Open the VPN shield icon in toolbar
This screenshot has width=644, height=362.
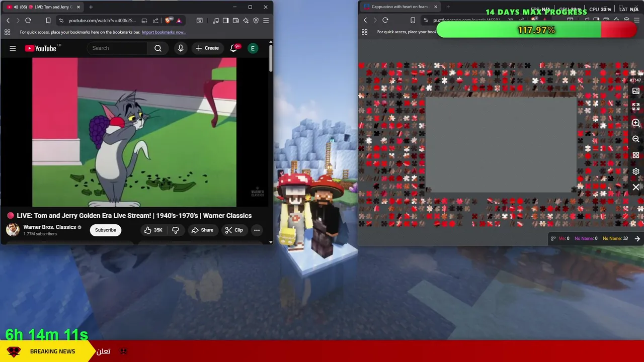pos(256,21)
